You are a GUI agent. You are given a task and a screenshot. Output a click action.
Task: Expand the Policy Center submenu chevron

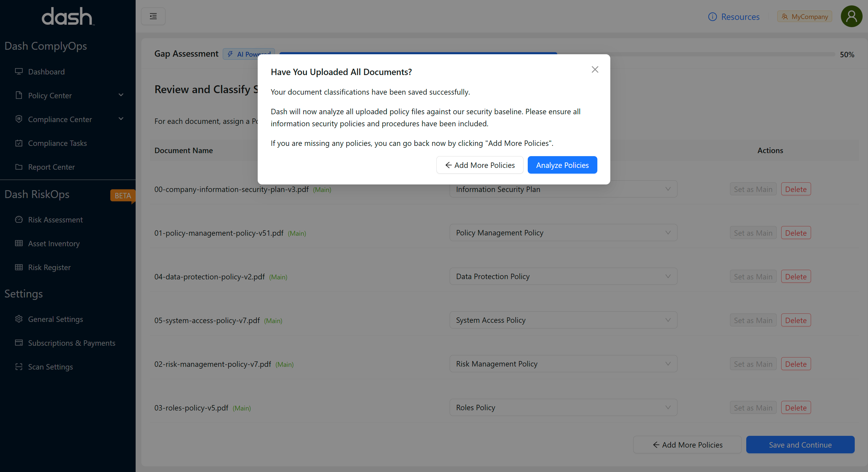click(x=121, y=95)
